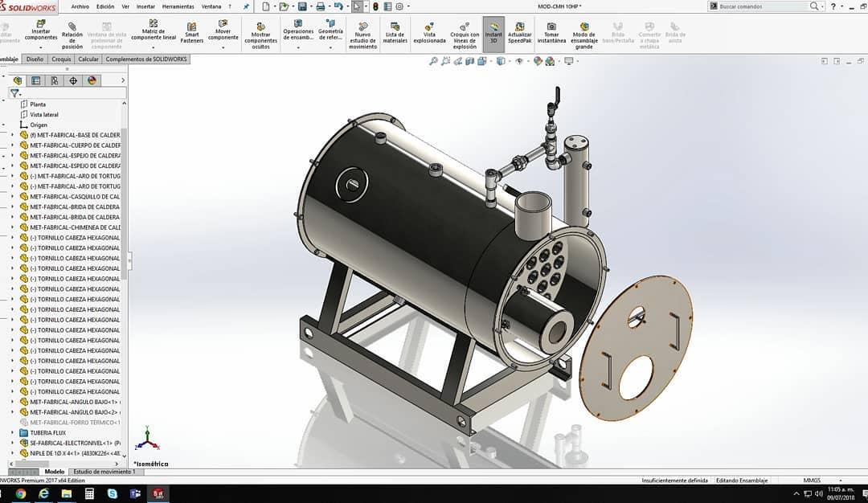Open Lista de materiales
This screenshot has width=868, height=503.
[x=395, y=33]
